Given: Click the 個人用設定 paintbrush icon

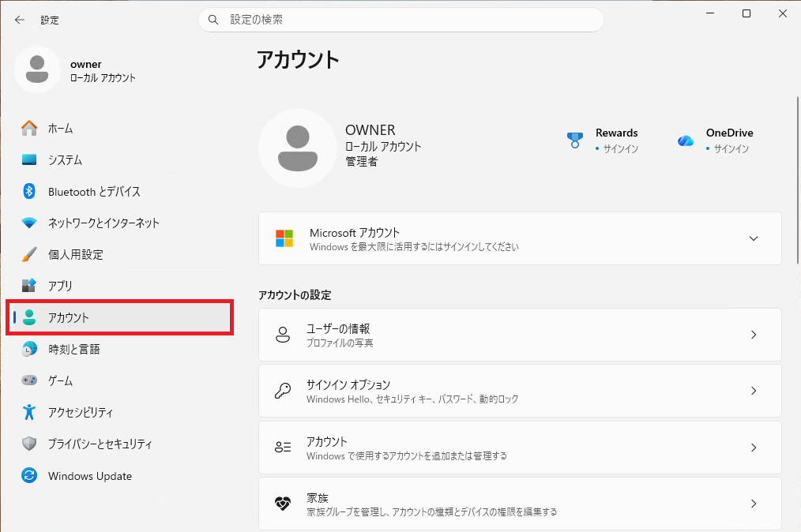Looking at the screenshot, I should (29, 254).
